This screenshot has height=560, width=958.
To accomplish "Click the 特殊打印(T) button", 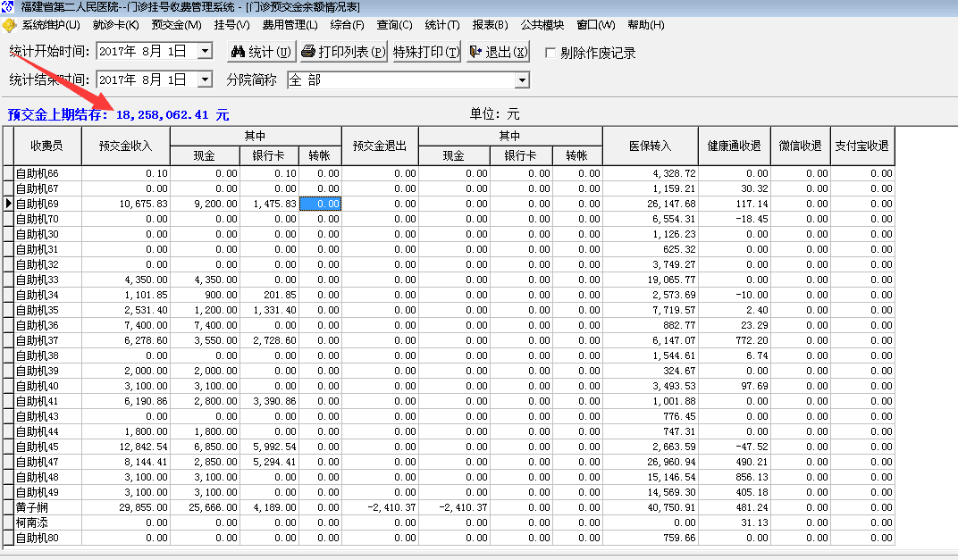I will tap(426, 52).
